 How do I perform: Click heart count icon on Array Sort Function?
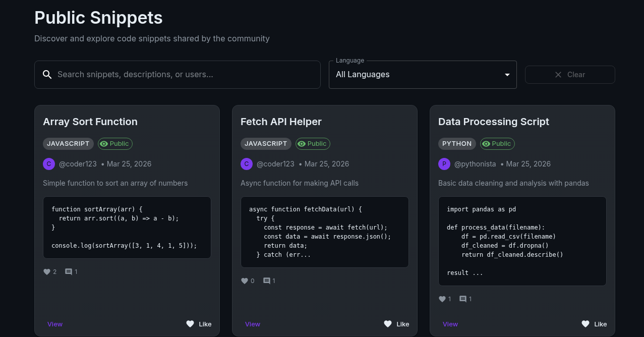(x=47, y=272)
